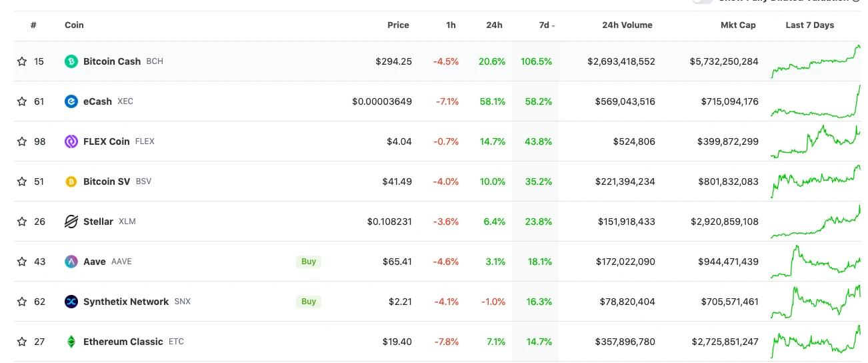This screenshot has height=363, width=868.
Task: Sort coins by Mkt Cap header
Action: point(738,25)
